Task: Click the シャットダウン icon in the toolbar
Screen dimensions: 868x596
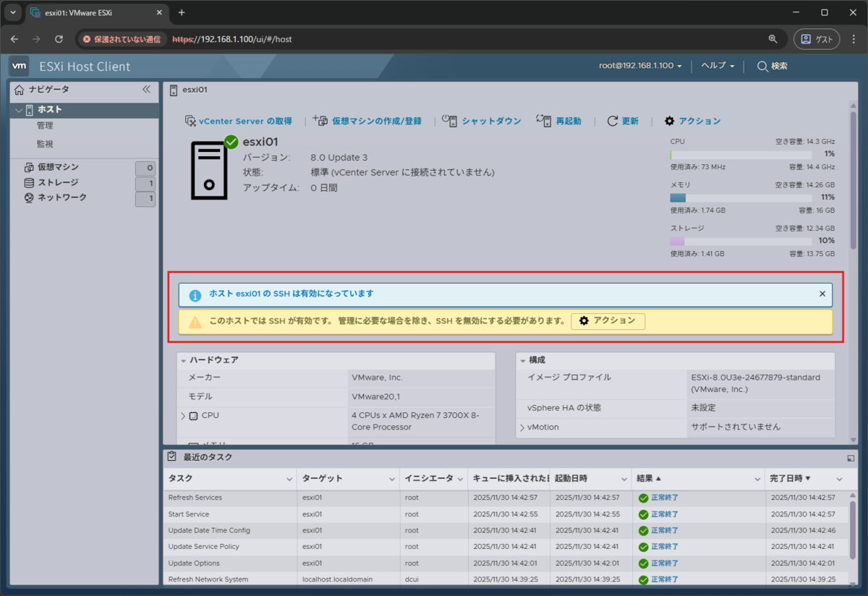Action: [450, 121]
